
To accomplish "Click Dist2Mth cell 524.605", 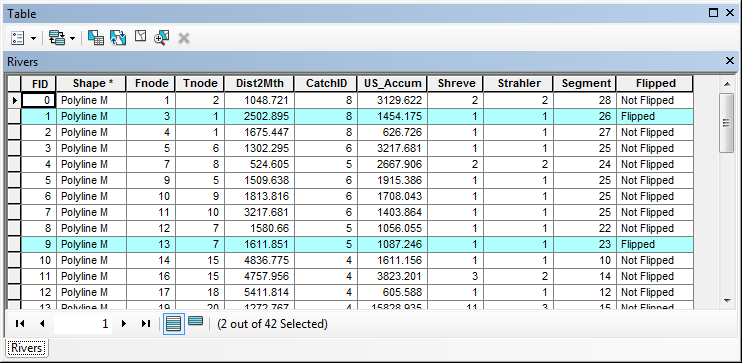I will pos(259,164).
